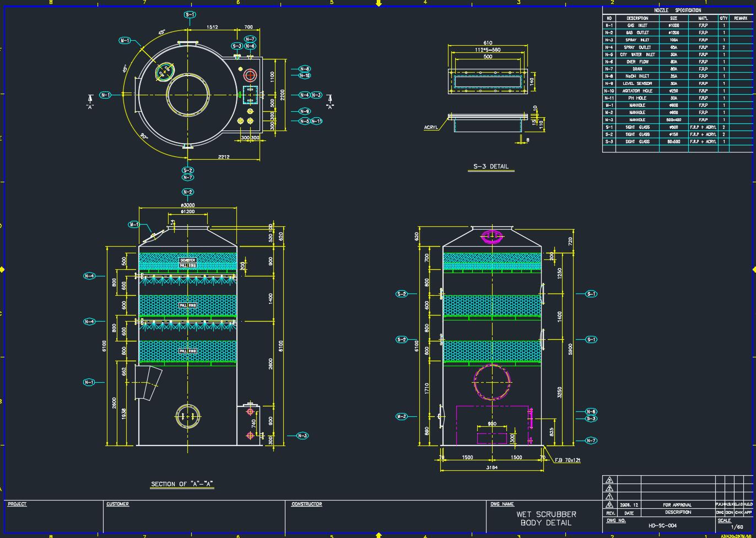Click the N-11 callout bubble in plan view

316,121
